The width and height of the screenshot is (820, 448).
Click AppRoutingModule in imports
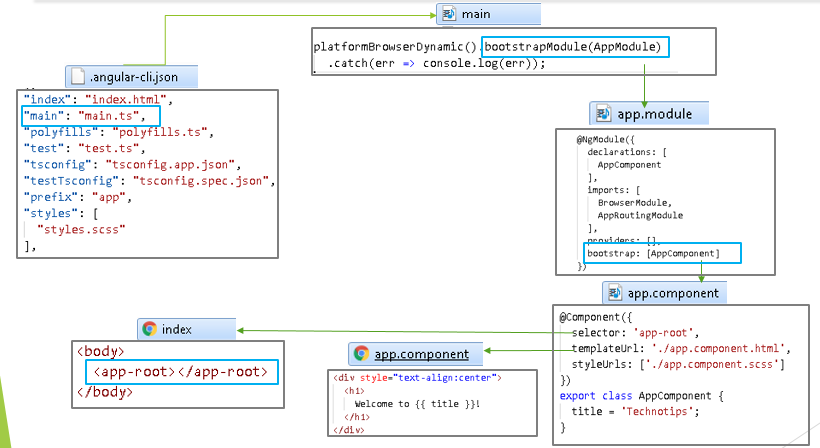point(640,215)
